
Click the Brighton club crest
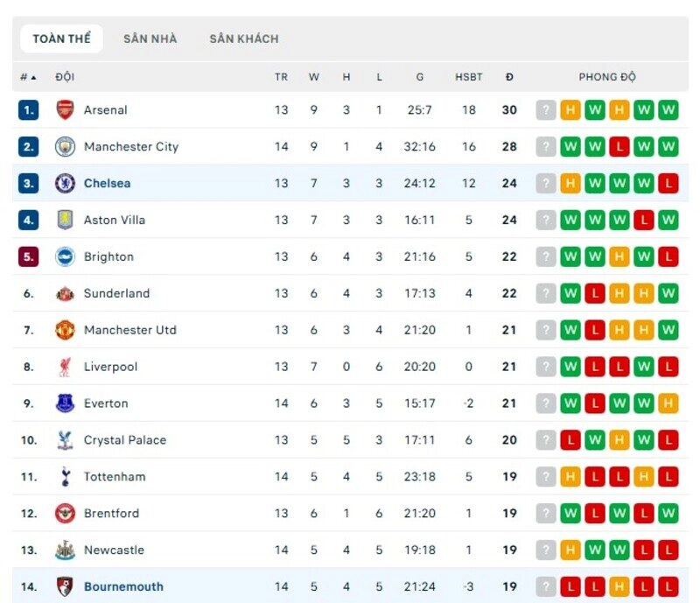tap(63, 256)
